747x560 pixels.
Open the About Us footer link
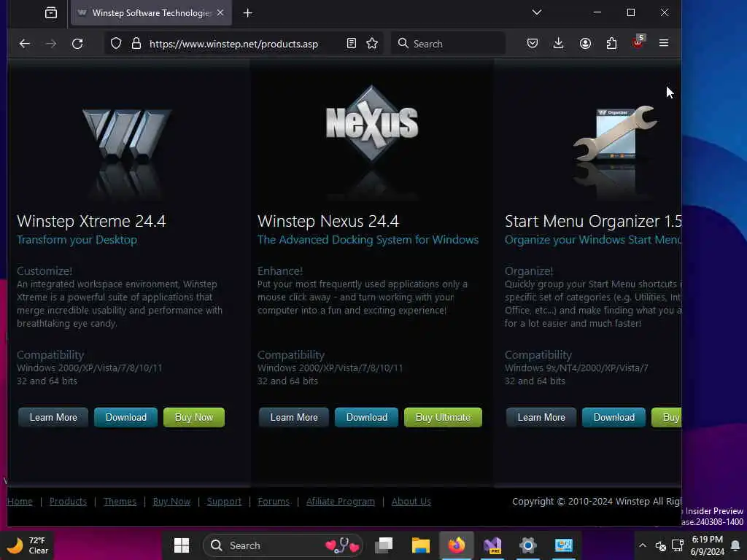tap(411, 502)
